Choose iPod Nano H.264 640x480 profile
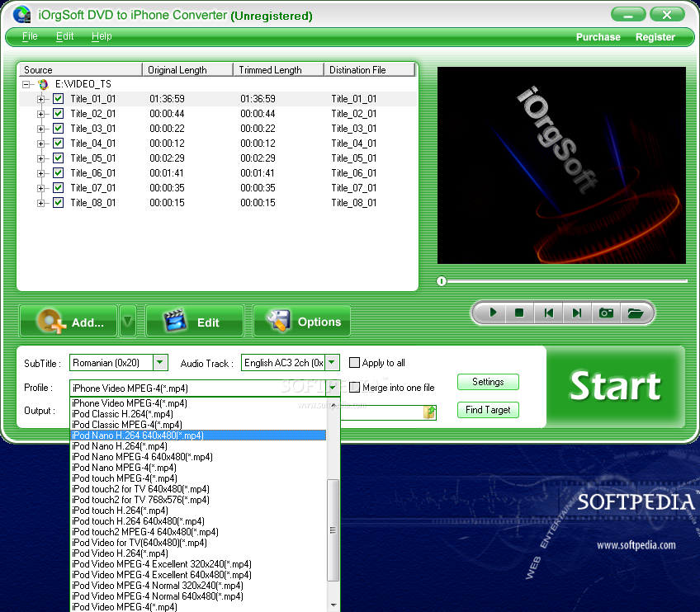 point(199,435)
